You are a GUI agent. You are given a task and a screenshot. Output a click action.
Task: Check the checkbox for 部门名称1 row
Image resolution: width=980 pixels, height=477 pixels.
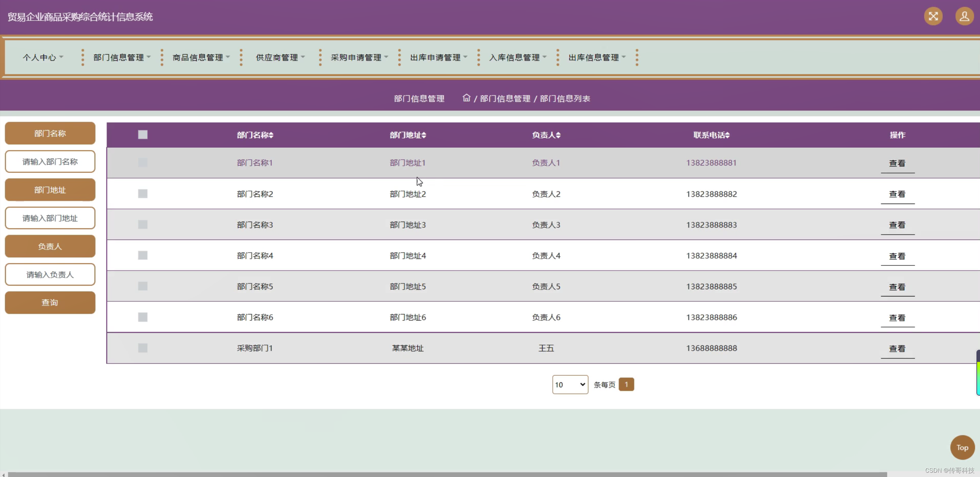click(142, 163)
